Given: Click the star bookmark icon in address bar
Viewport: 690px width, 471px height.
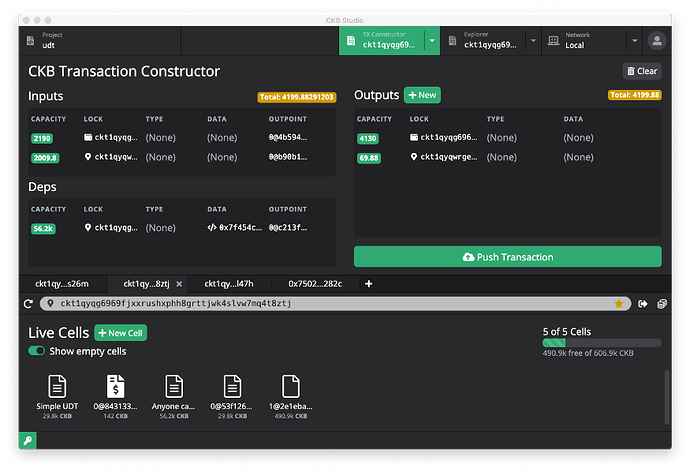Looking at the screenshot, I should pyautogui.click(x=619, y=303).
